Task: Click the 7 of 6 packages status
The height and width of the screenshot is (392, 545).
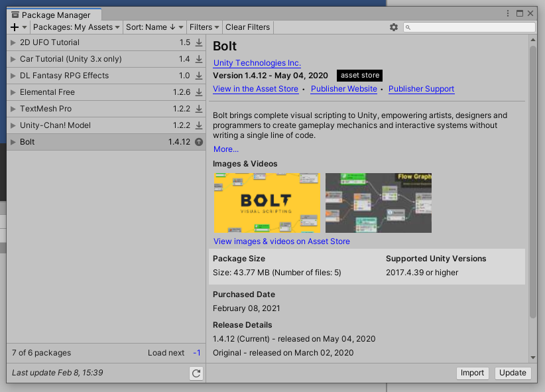Action: (41, 353)
